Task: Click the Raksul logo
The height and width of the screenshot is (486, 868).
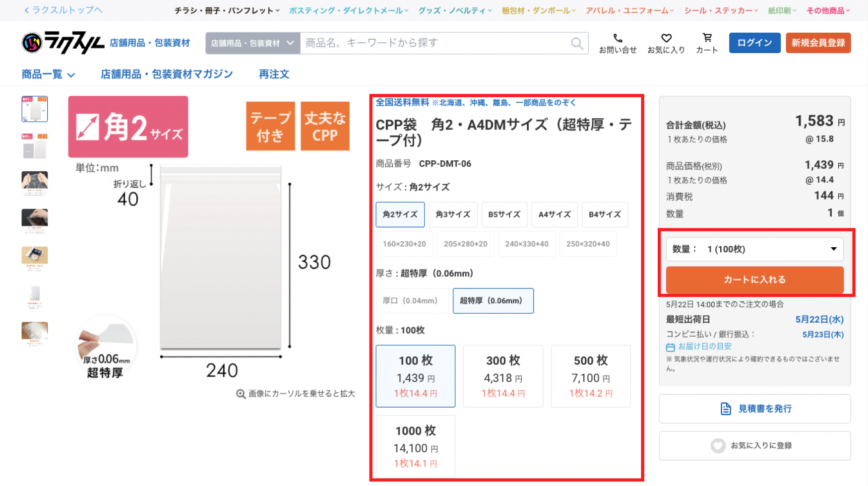Action: tap(63, 43)
